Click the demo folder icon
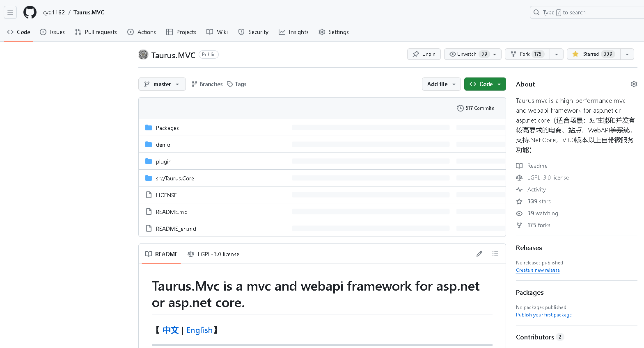Screen dimensions: 644x348 pyautogui.click(x=149, y=145)
